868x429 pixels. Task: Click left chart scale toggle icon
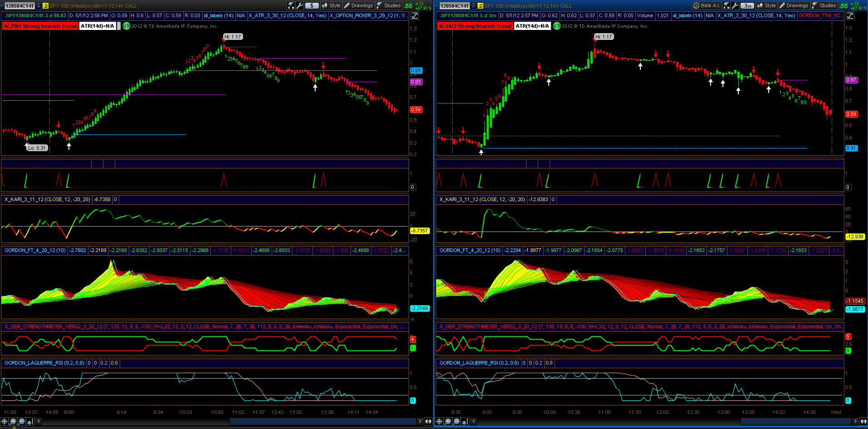pos(414,16)
